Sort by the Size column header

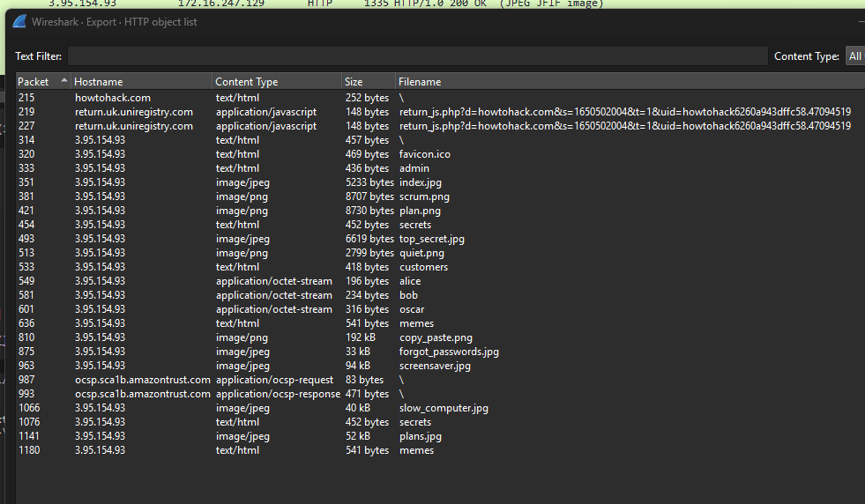[369, 82]
